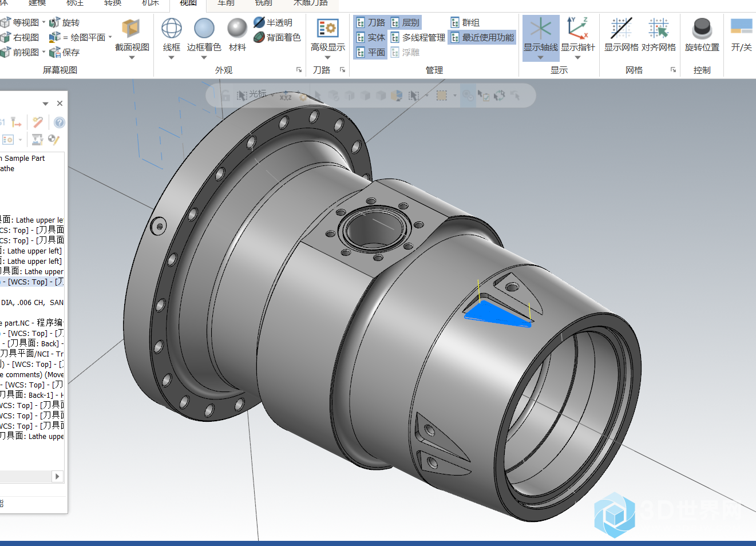Click the window selection rectangle icon in floating toolbar
756x546 pixels.
tap(441, 96)
